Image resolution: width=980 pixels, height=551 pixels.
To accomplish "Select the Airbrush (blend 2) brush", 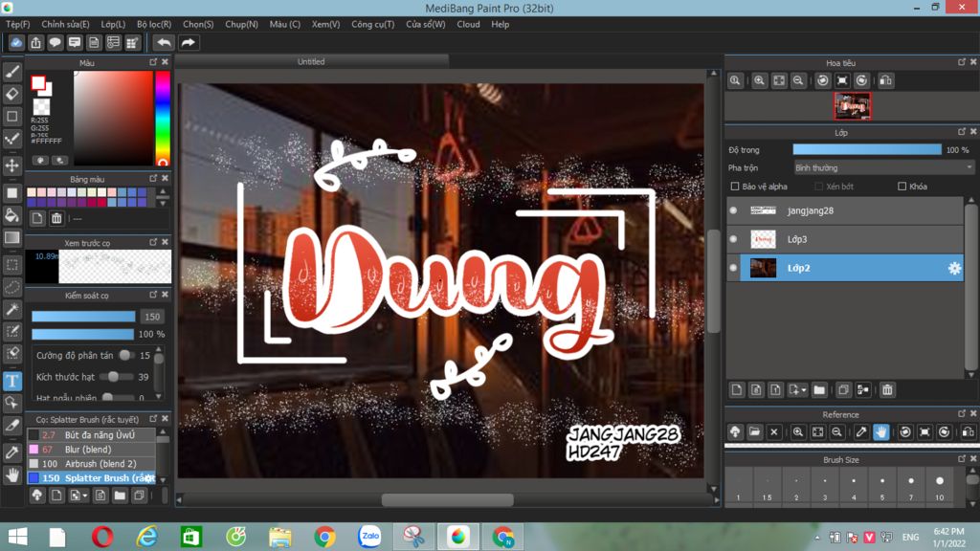I will 91,464.
